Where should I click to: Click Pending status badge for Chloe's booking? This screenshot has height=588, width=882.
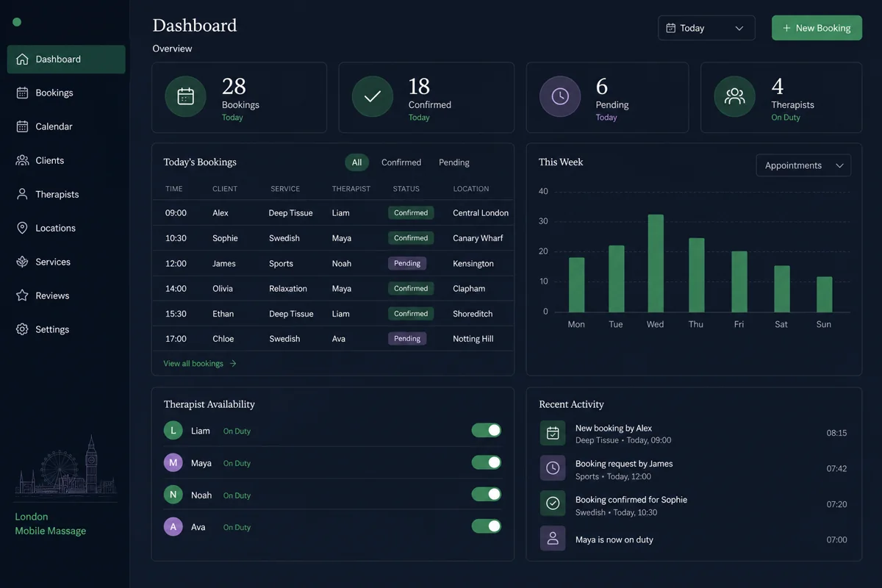(x=407, y=339)
